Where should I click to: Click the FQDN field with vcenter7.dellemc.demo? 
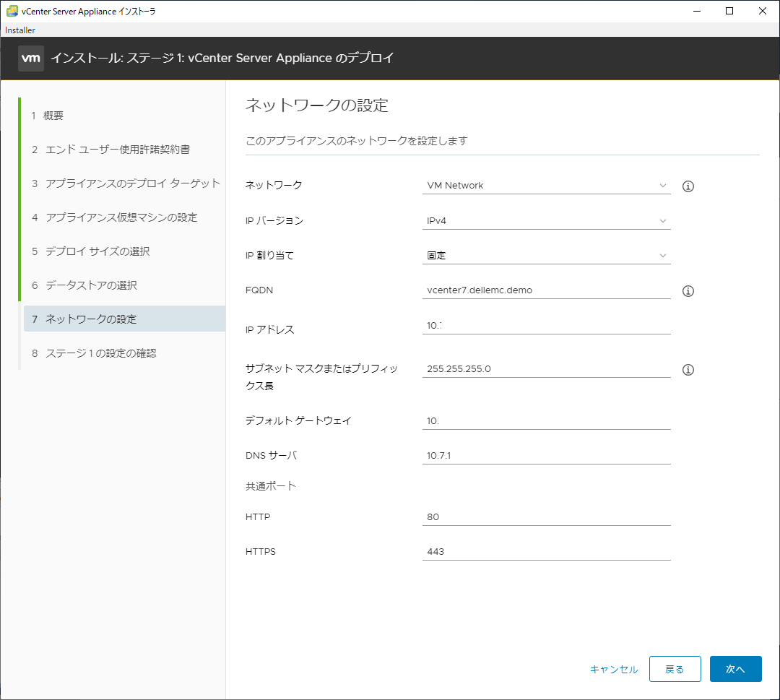click(546, 290)
